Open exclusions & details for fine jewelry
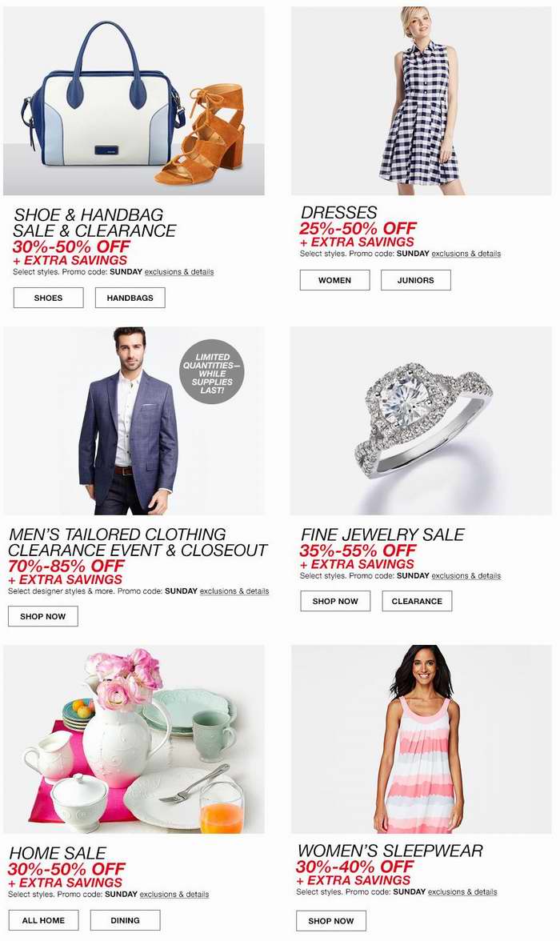This screenshot has width=560, height=941. (x=466, y=576)
